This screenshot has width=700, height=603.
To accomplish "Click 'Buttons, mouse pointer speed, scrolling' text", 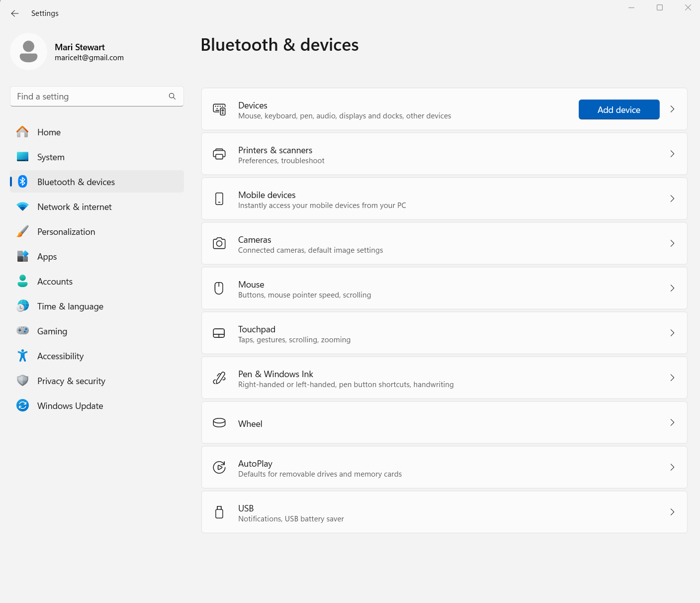I will coord(304,295).
